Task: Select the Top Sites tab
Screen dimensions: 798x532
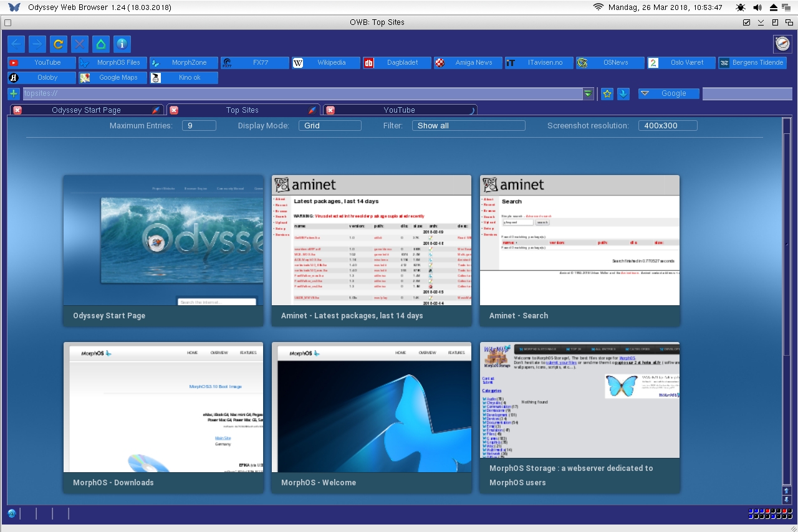Action: tap(243, 110)
